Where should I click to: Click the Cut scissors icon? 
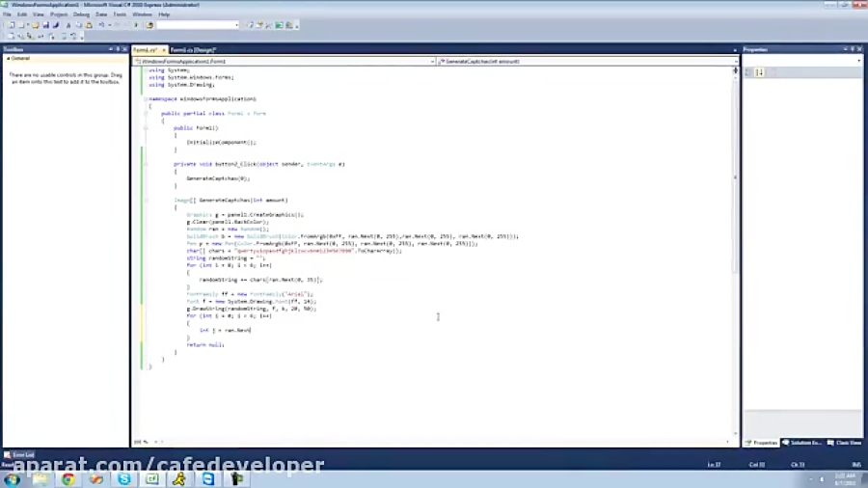click(68, 25)
